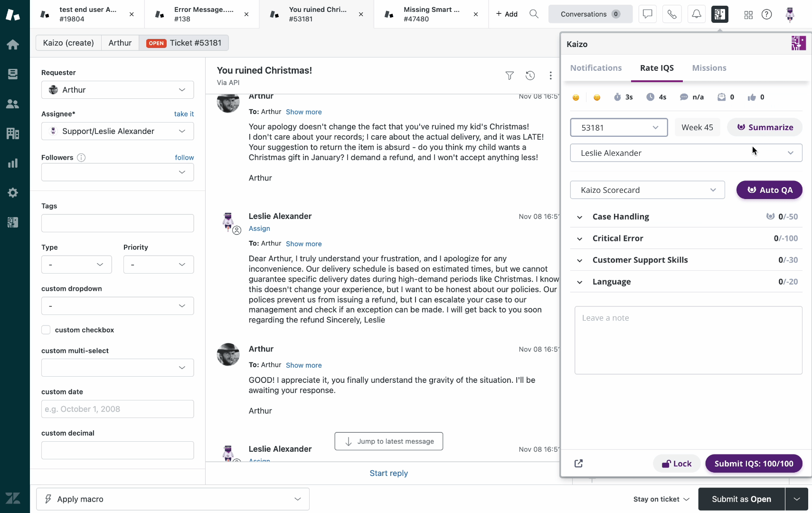Switch to Missions tab
This screenshot has width=812, height=513.
click(x=709, y=68)
